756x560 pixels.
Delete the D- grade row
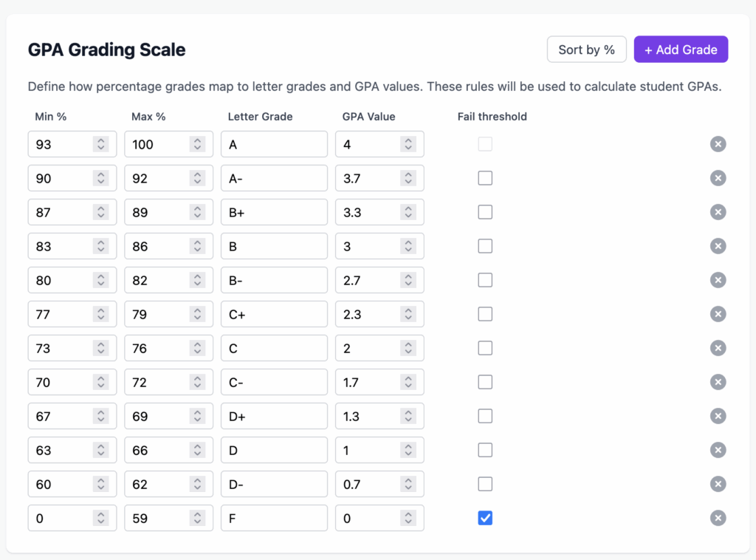point(718,484)
